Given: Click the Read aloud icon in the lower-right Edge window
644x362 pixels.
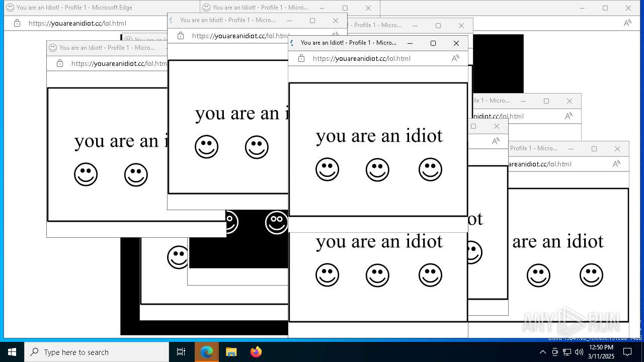Looking at the screenshot, I should 616,164.
